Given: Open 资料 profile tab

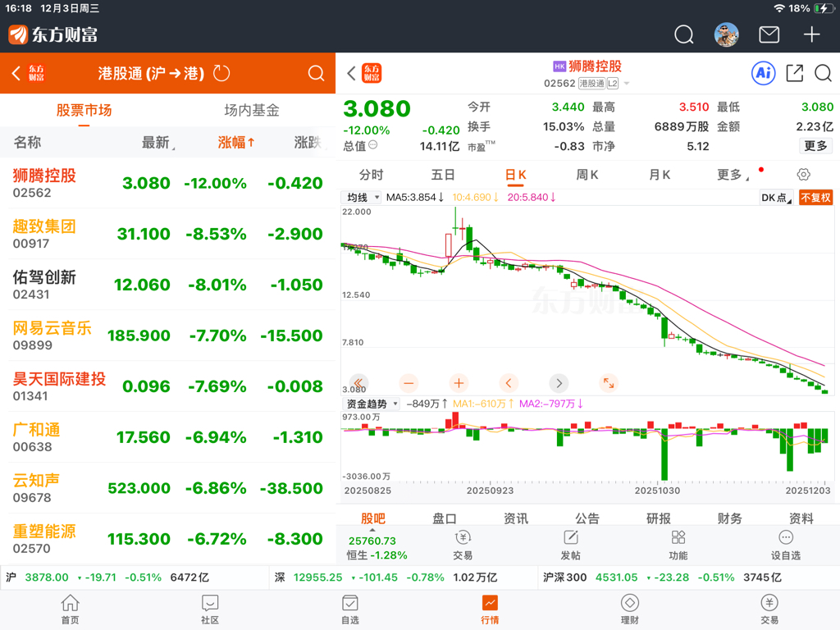Looking at the screenshot, I should [801, 518].
